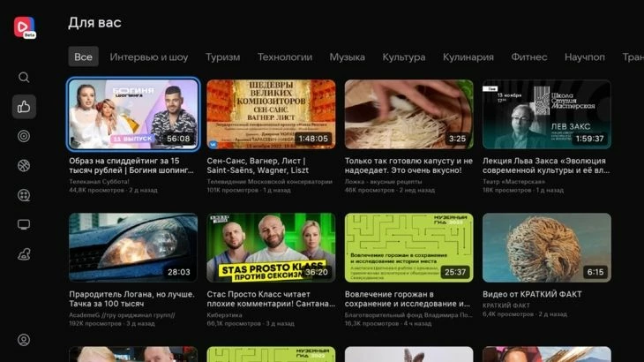Viewport: 644px width, 362px height.
Task: Open title Вовлечение горожан в сохранение
Action: tap(408, 298)
